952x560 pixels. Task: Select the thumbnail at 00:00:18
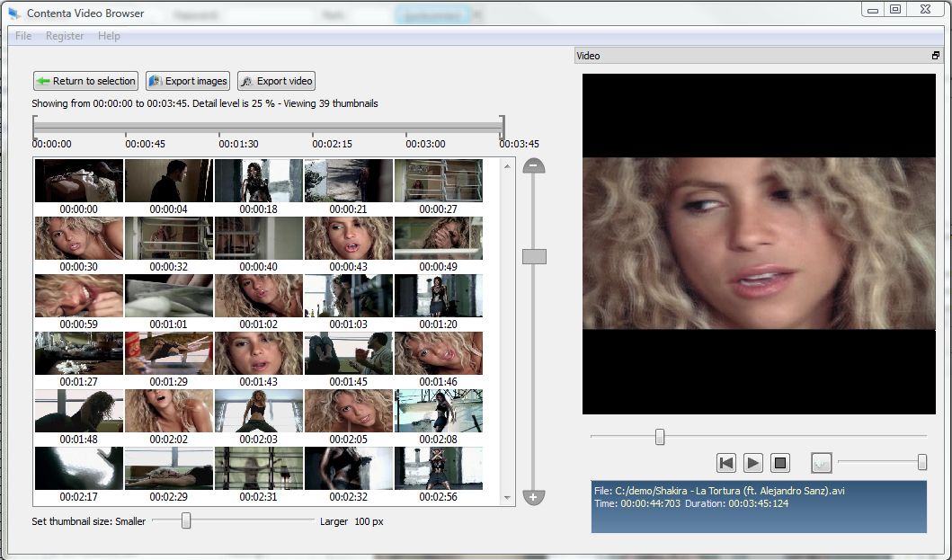[x=259, y=181]
